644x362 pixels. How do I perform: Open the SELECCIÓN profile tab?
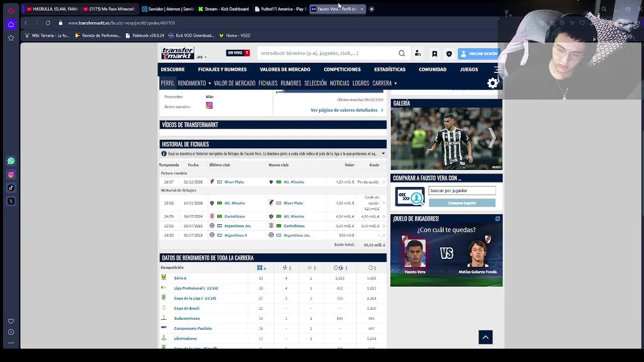tap(315, 83)
